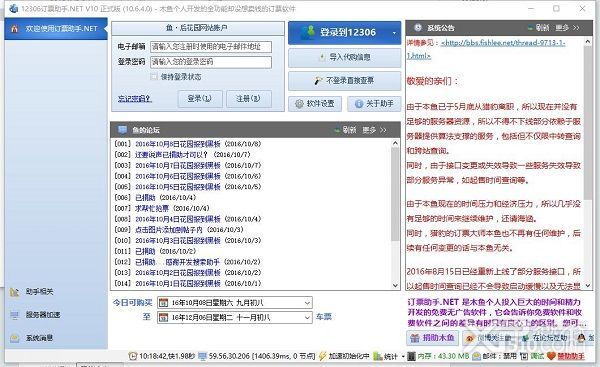The image size is (600, 367).
Task: Open the 忘记密码? link
Action: pyautogui.click(x=135, y=99)
